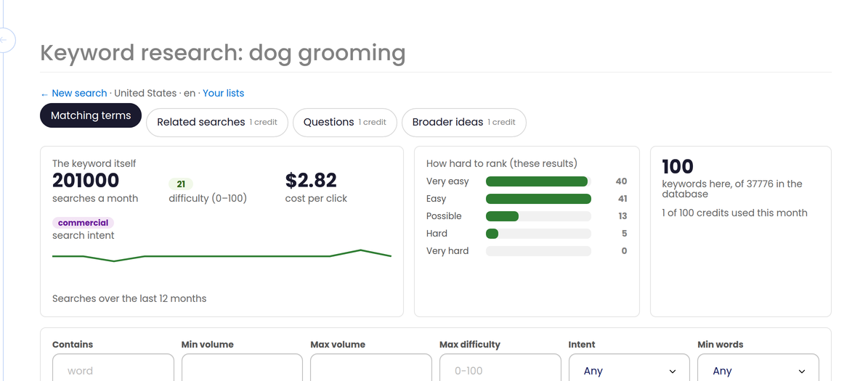The image size is (868, 381).
Task: Click the difficulty score badge 21
Action: pyautogui.click(x=181, y=184)
